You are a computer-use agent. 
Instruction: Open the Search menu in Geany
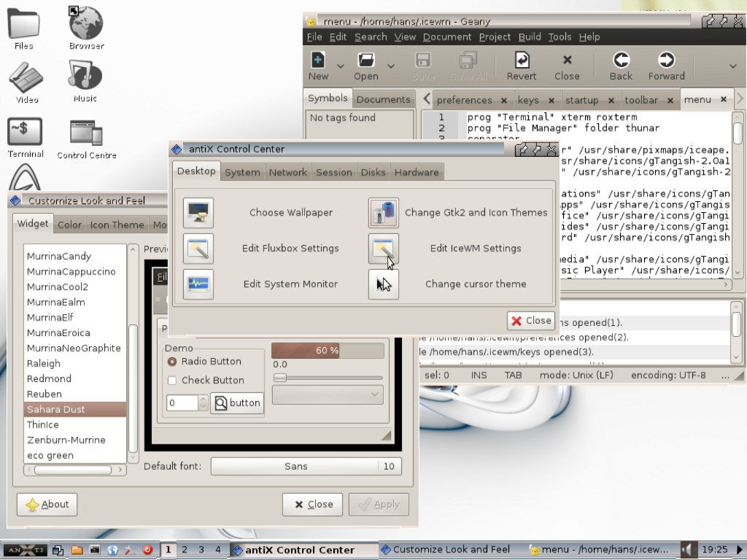click(x=371, y=36)
